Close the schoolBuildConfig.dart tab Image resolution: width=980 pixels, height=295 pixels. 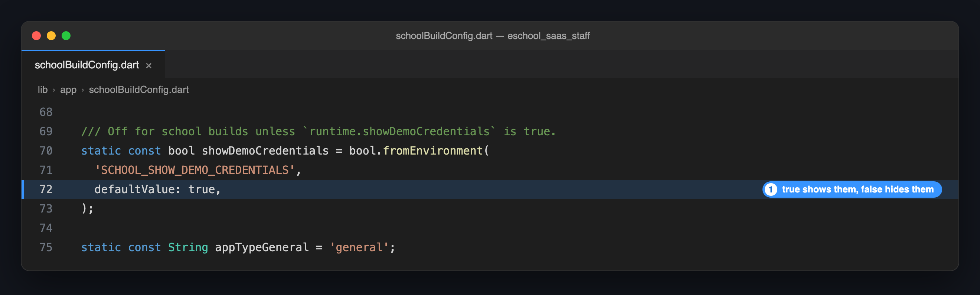click(149, 65)
